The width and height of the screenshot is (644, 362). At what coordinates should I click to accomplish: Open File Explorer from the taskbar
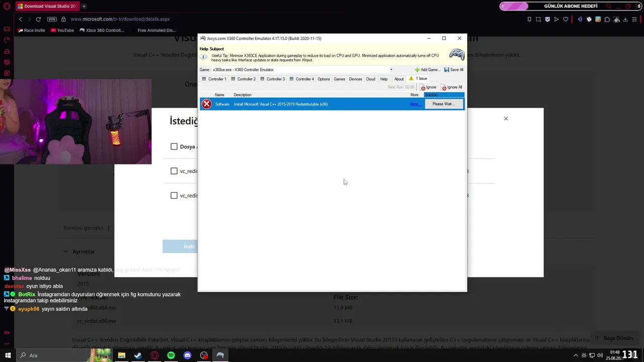point(121,355)
